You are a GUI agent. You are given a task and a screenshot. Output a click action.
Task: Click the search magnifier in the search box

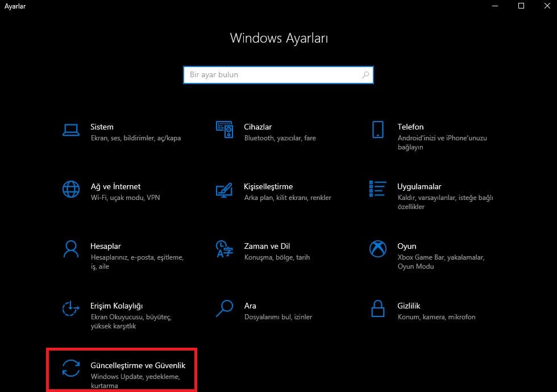(365, 74)
